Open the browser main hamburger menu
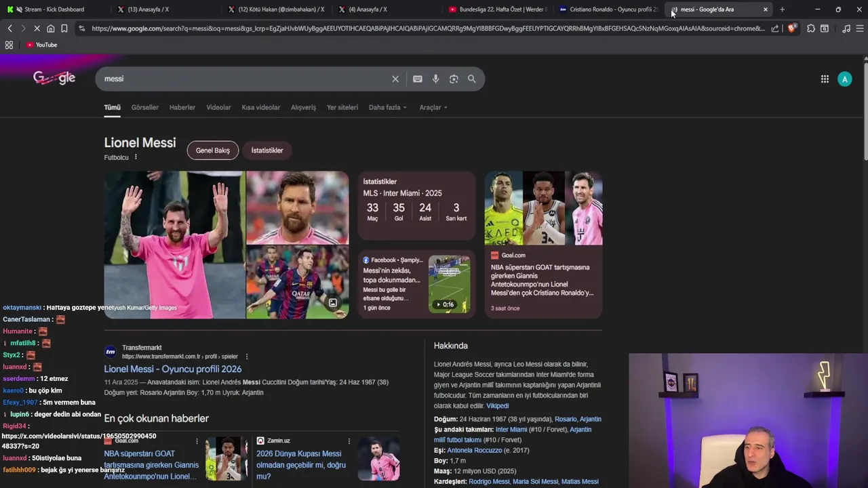Screen dimensions: 868x488 [860, 28]
